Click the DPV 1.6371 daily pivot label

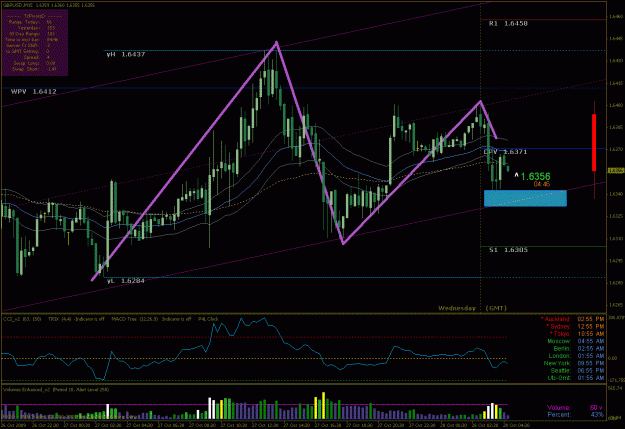[505, 152]
